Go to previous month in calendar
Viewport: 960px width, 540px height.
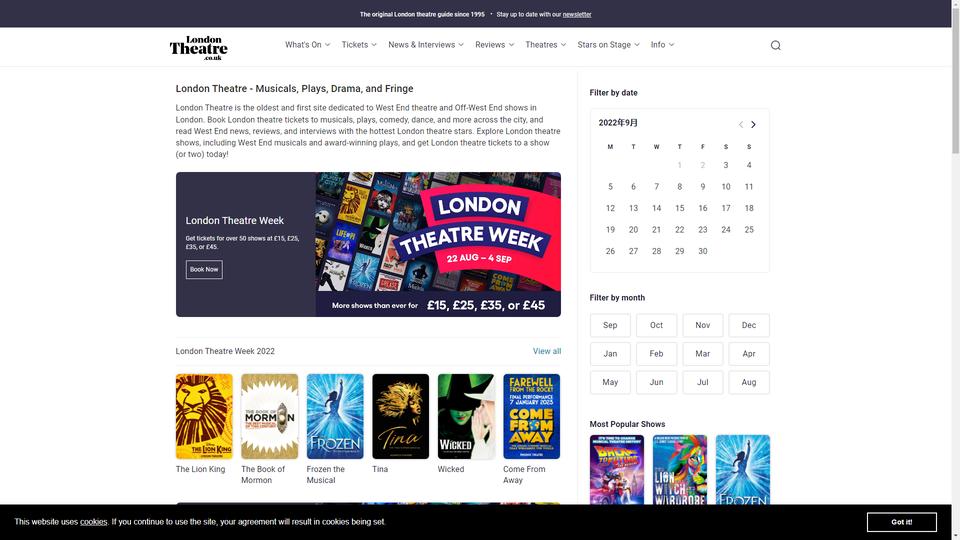click(740, 124)
